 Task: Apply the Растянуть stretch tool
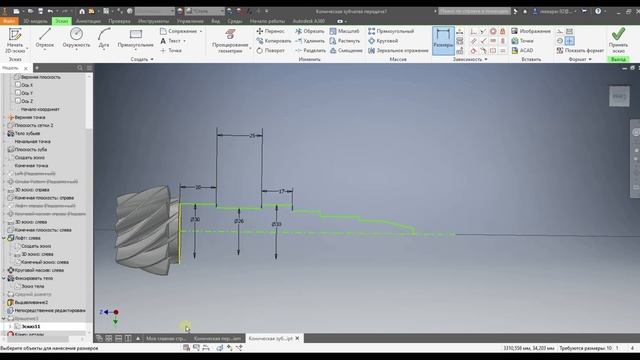tap(344, 41)
